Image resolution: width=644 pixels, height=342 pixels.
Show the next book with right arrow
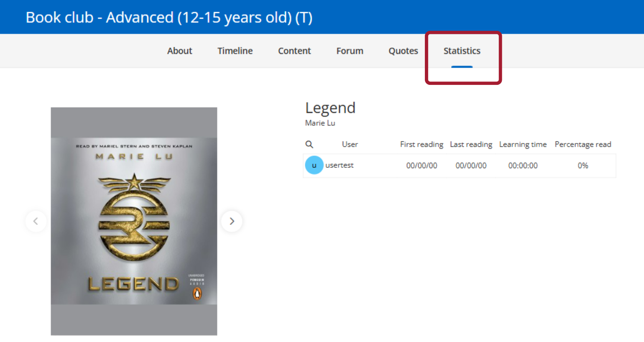pyautogui.click(x=232, y=221)
